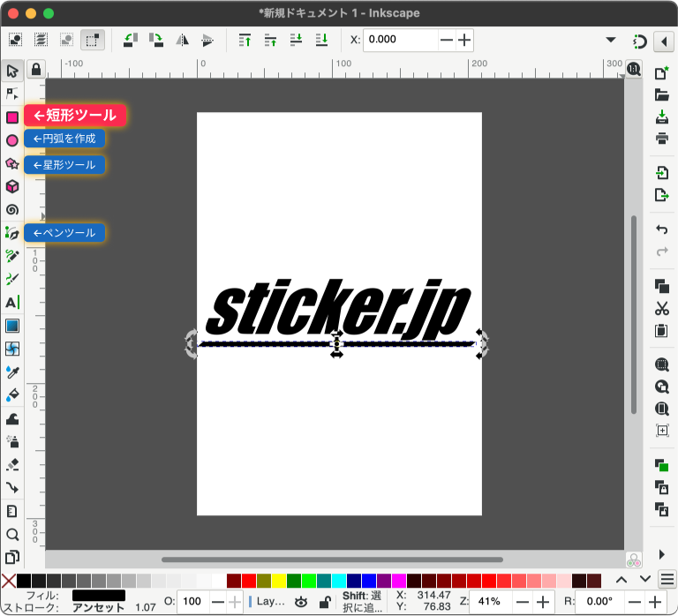Select the Rectangle tool
The image size is (678, 616).
click(12, 117)
